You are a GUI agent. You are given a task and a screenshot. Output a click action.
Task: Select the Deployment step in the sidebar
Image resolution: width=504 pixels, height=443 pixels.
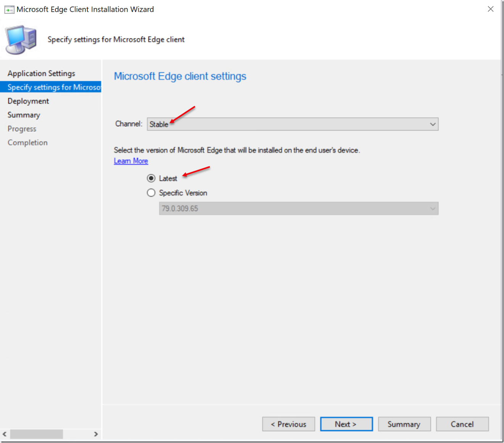(x=28, y=101)
